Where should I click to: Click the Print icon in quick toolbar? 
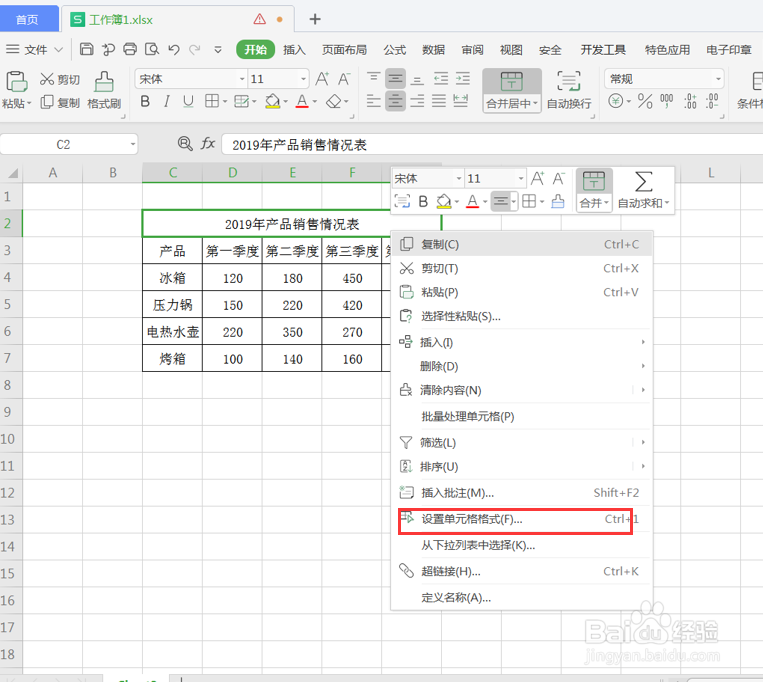(x=130, y=49)
